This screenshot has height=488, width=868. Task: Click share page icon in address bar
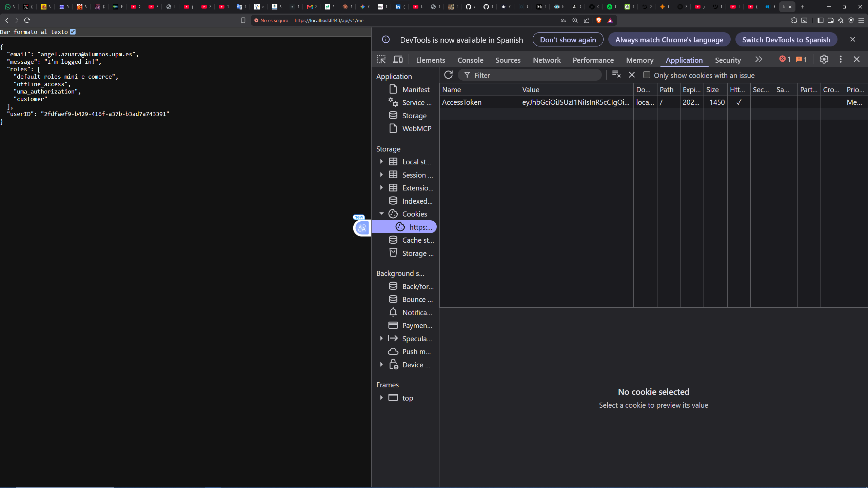click(586, 20)
